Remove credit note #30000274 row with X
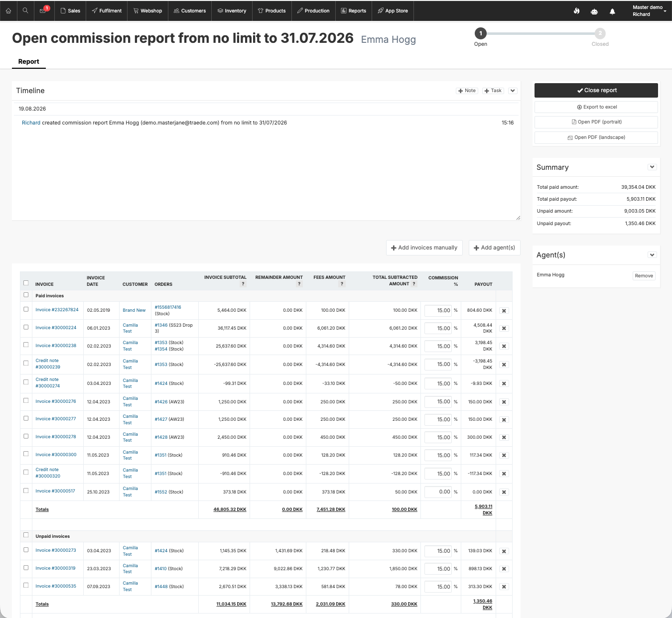The image size is (672, 618). click(504, 384)
